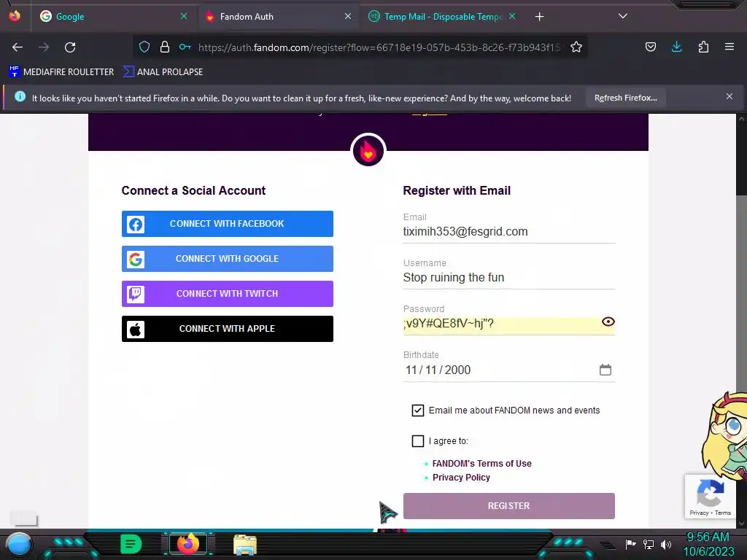The image size is (747, 560).
Task: Switch to the Google tab
Action: point(115,17)
